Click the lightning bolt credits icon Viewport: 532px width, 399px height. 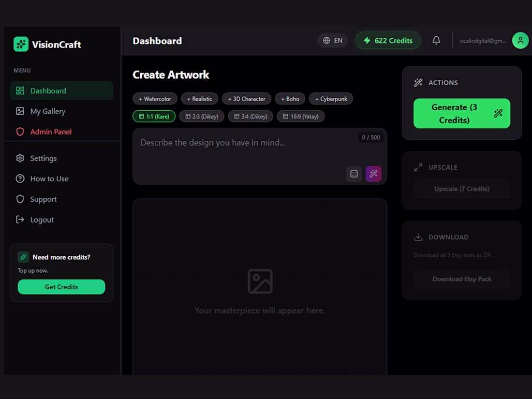pos(367,40)
